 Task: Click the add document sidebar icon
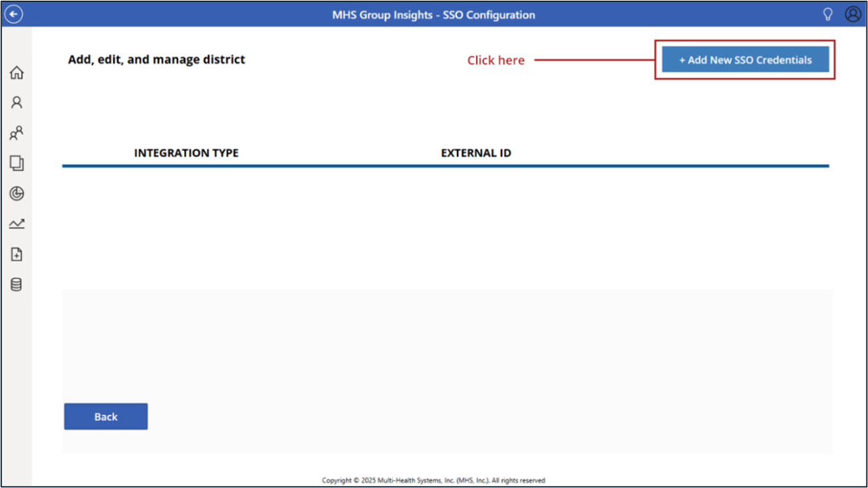tap(17, 254)
